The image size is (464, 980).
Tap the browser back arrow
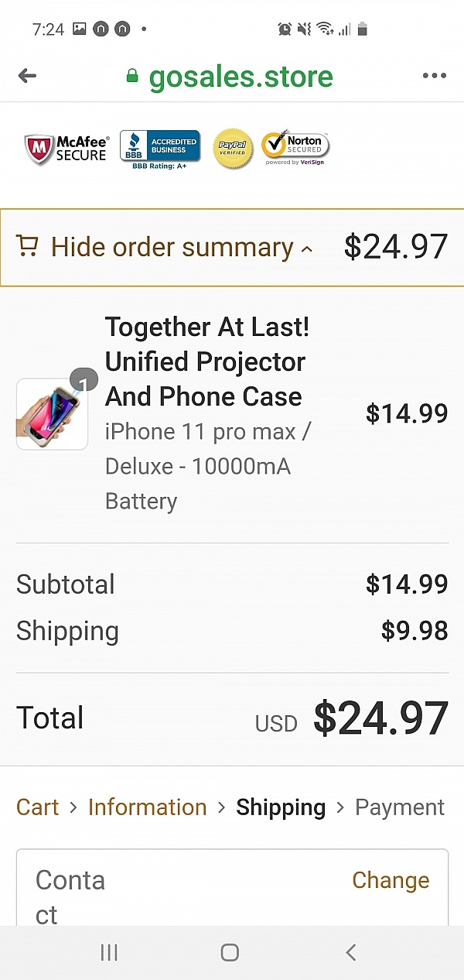tap(27, 76)
